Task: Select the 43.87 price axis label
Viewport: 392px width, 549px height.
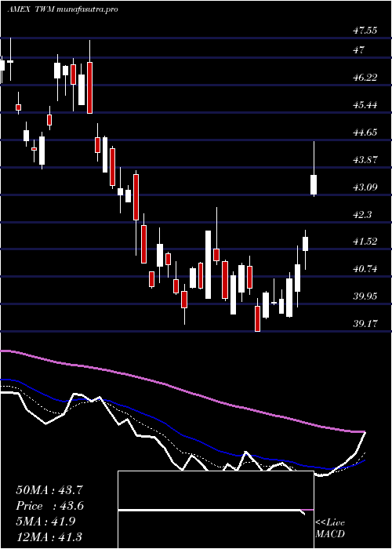Action: (365, 160)
